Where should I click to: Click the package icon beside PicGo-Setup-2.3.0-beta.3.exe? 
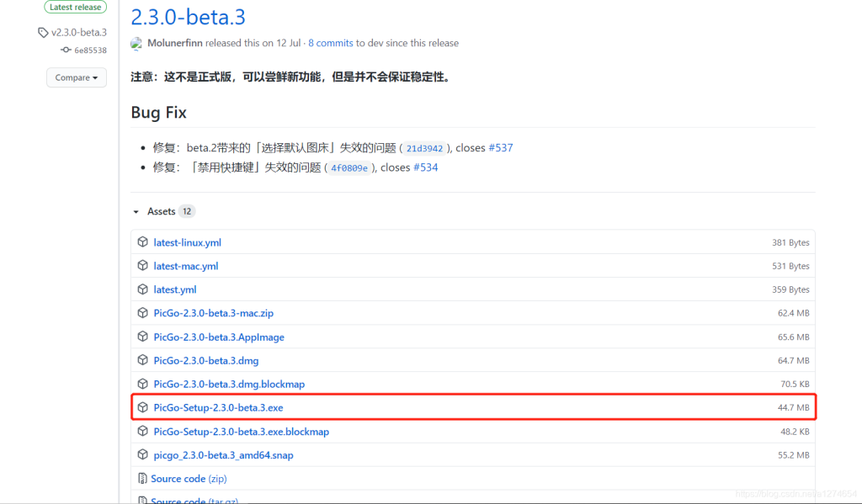143,407
